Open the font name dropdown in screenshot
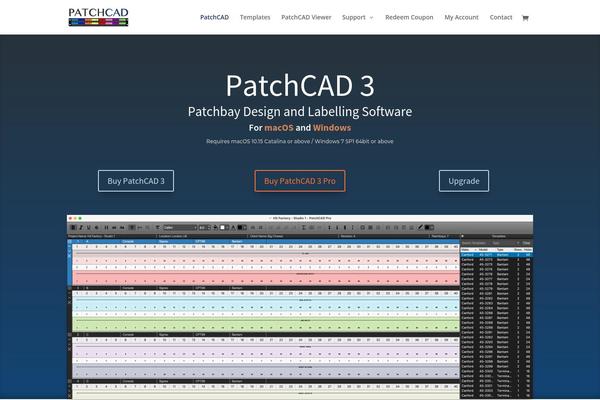The image size is (600, 400). [180, 227]
